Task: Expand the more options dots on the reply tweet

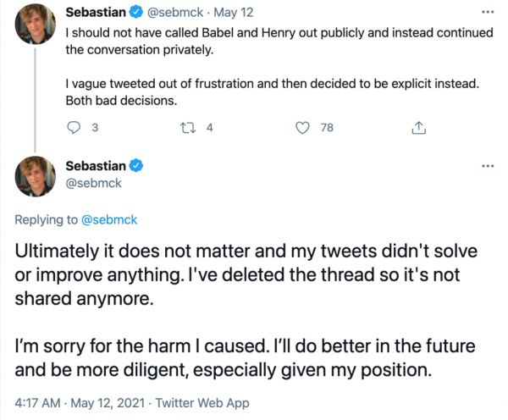Action: 485,165
